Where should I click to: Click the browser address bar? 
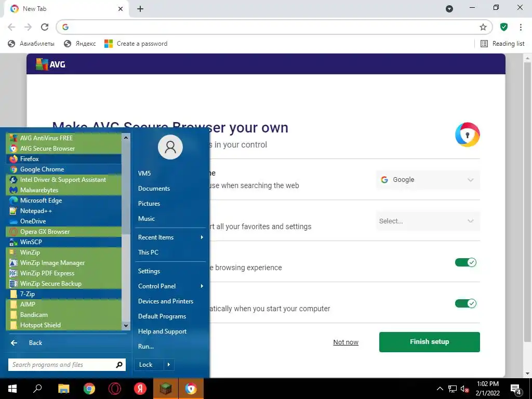273,27
